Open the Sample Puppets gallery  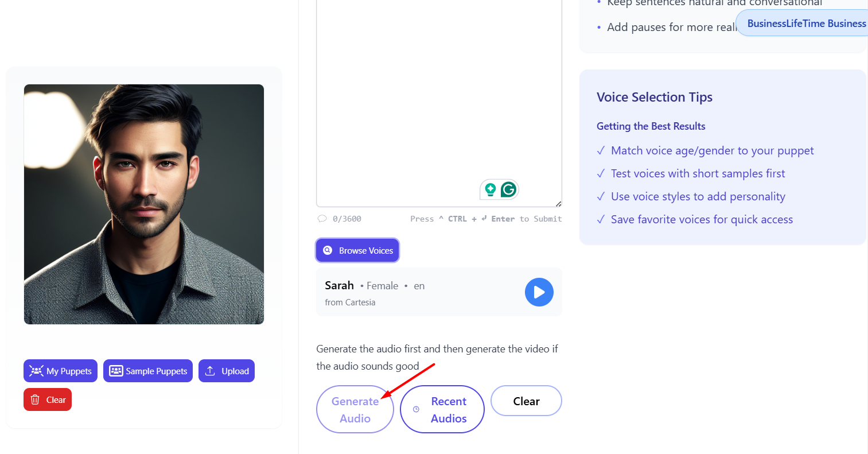(x=148, y=371)
